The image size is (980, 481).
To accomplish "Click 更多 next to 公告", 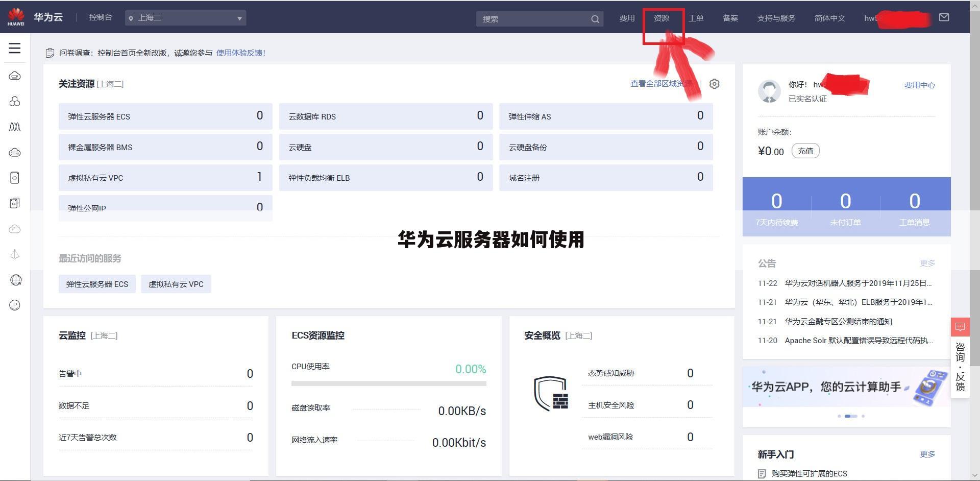I will [927, 263].
